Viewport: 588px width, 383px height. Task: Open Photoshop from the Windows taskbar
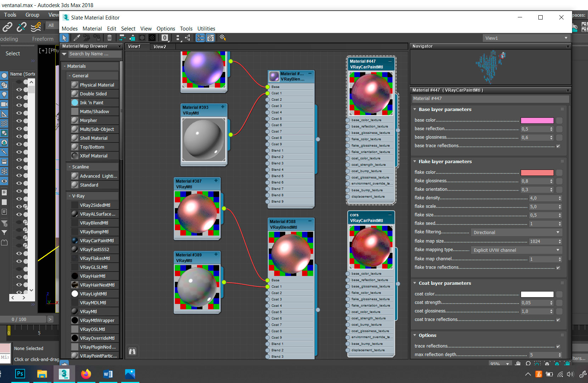click(x=20, y=374)
